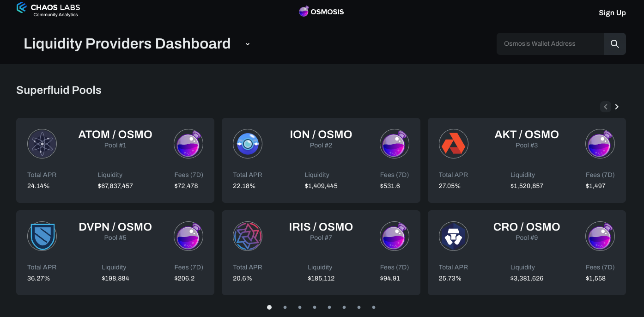The width and height of the screenshot is (644, 317).
Task: Open the dashboard selector dropdown chevron
Action: click(x=248, y=44)
